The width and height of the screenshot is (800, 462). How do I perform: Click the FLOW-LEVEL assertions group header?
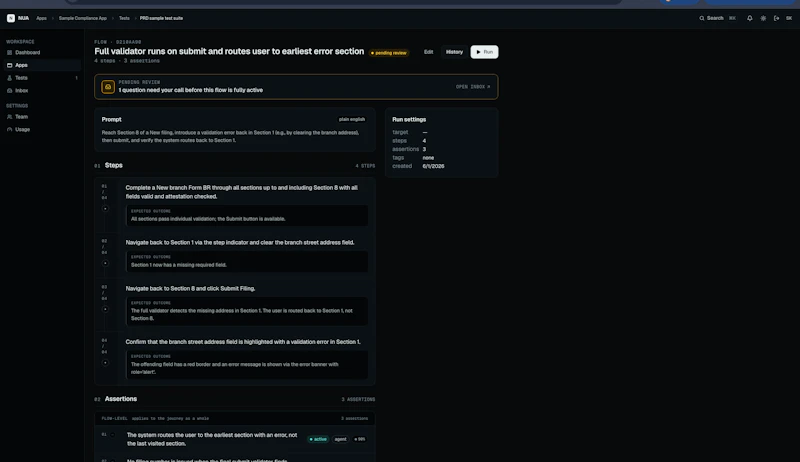point(235,418)
